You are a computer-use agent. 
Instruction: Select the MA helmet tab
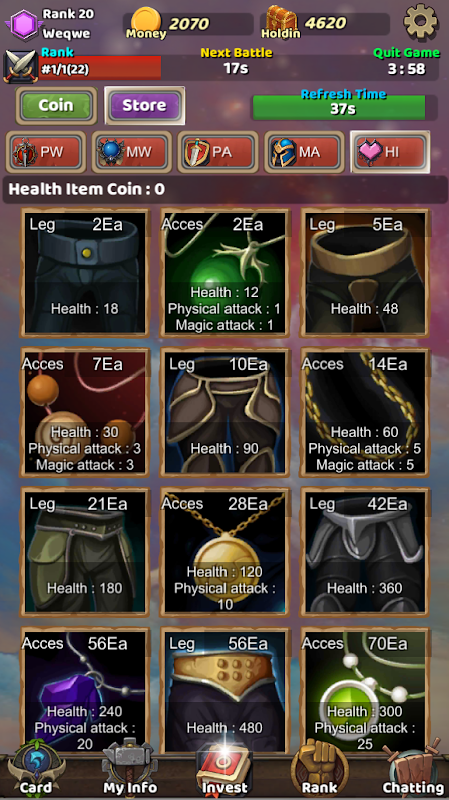(304, 152)
